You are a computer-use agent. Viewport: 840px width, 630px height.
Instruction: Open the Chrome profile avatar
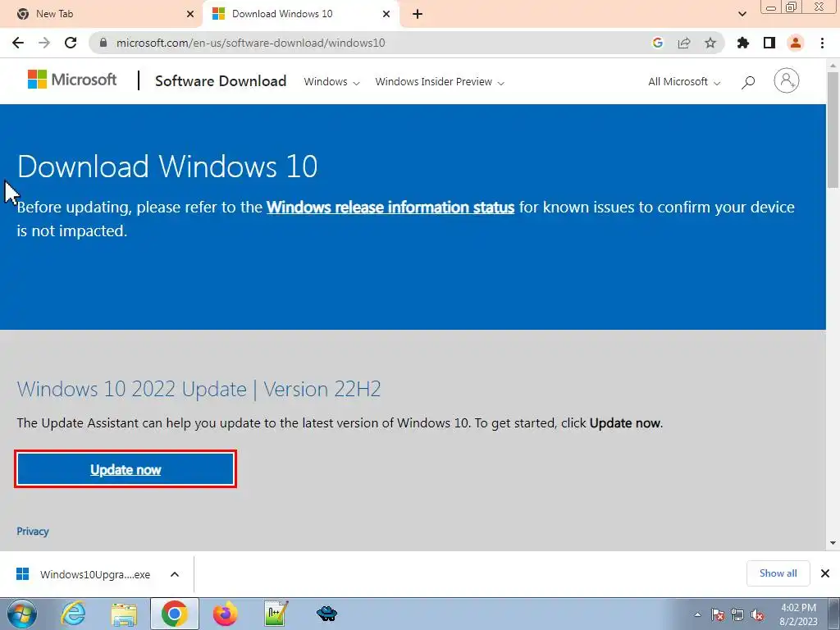click(796, 43)
